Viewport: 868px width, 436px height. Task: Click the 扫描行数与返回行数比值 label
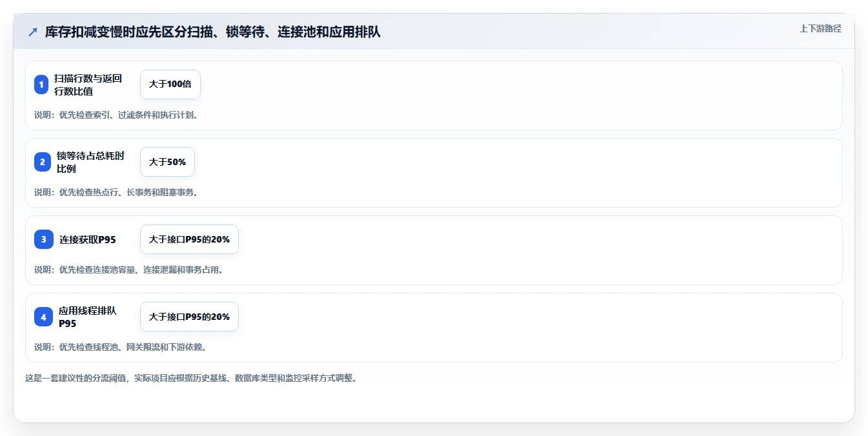(x=88, y=84)
